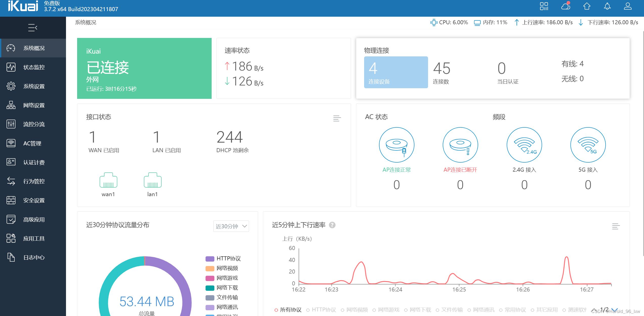
Task: Click the 244 DHCP 池剩余 value
Action: 230,137
